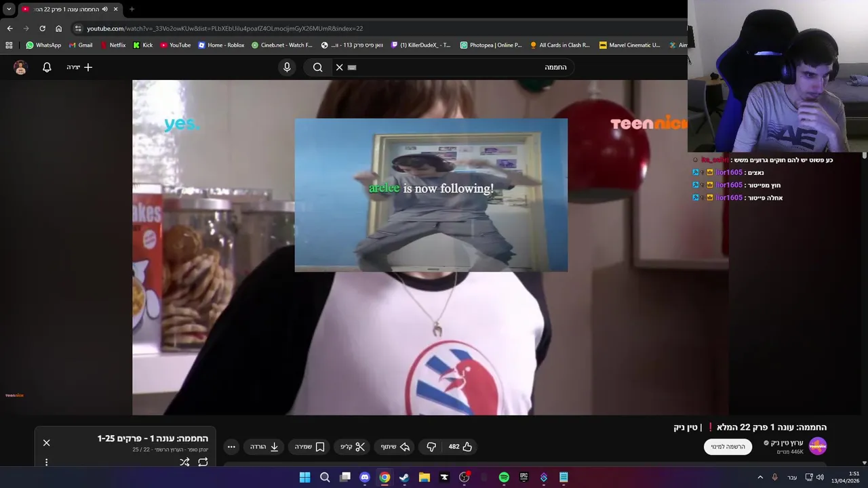
Task: Open the Chrome apps grid shortcut
Action: [x=9, y=45]
